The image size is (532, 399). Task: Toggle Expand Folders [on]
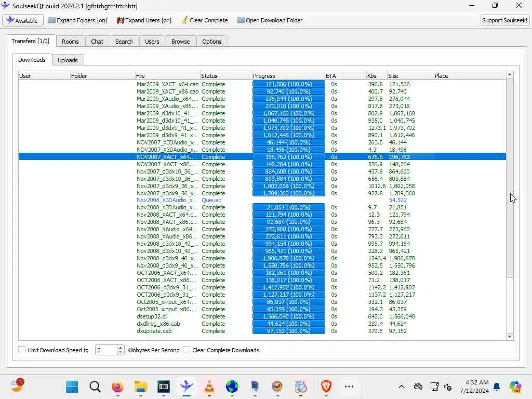(77, 20)
